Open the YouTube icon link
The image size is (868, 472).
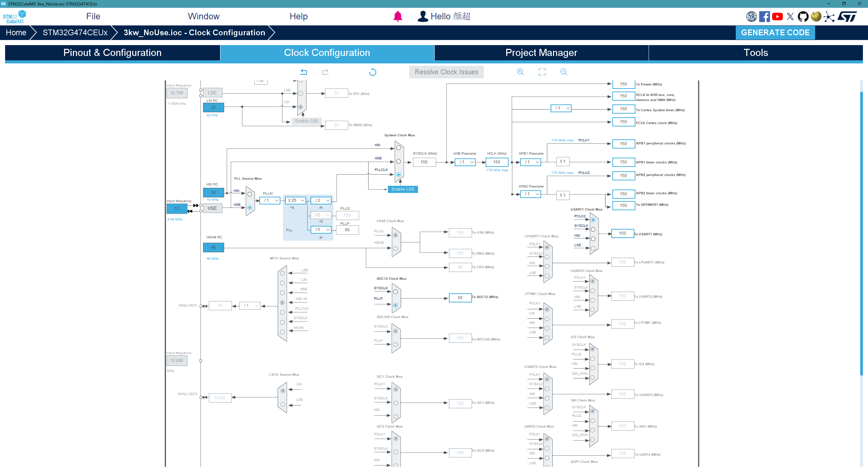pos(777,16)
